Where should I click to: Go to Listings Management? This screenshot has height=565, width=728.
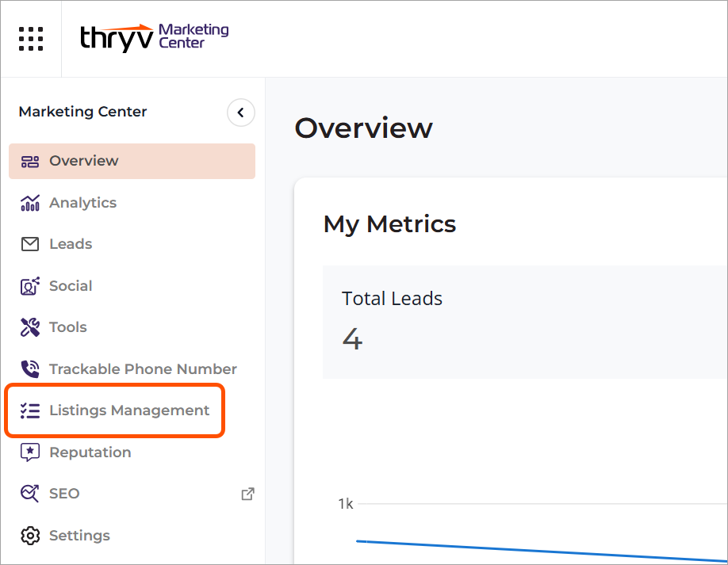point(128,410)
